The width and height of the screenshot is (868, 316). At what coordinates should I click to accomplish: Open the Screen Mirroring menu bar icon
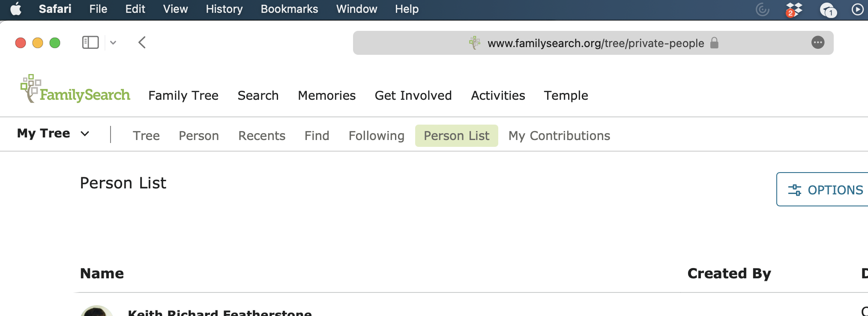pos(763,9)
